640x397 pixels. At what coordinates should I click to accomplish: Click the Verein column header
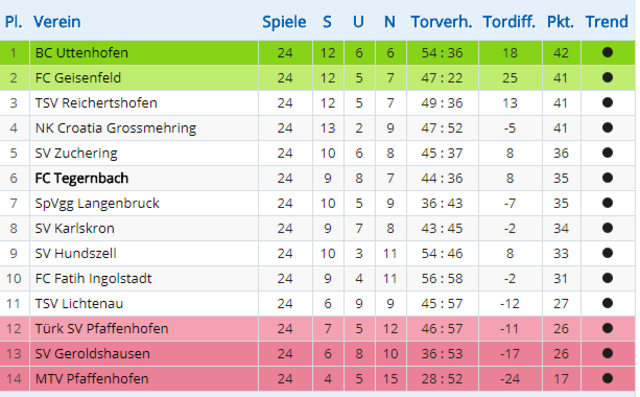(x=57, y=22)
